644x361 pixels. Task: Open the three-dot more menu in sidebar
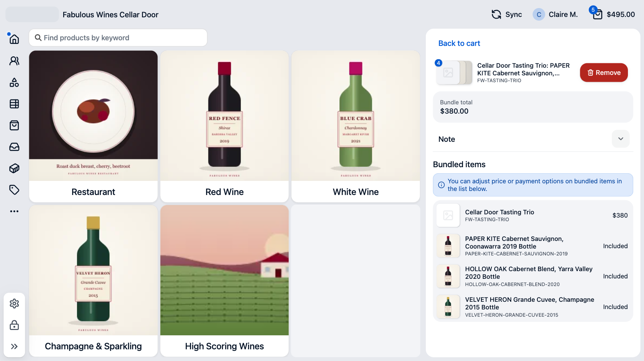click(x=14, y=211)
